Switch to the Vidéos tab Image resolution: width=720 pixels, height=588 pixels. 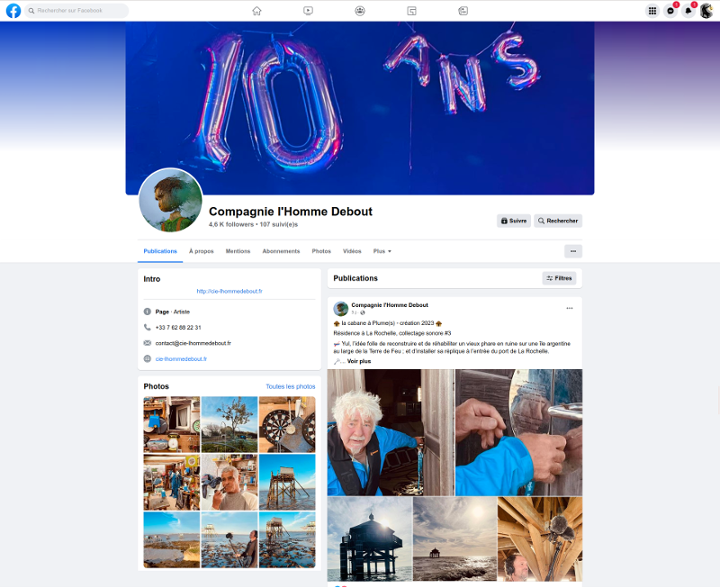pyautogui.click(x=352, y=251)
